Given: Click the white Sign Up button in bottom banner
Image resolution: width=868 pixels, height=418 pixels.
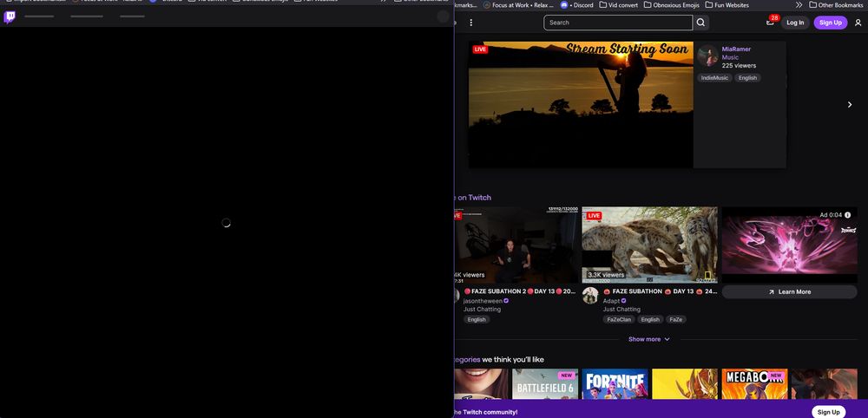Looking at the screenshot, I should coord(828,412).
